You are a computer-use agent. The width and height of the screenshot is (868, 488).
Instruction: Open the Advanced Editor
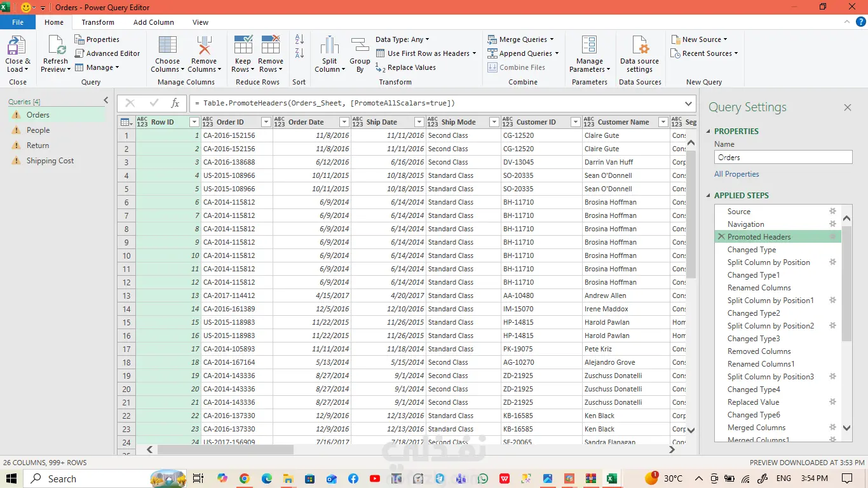(107, 53)
